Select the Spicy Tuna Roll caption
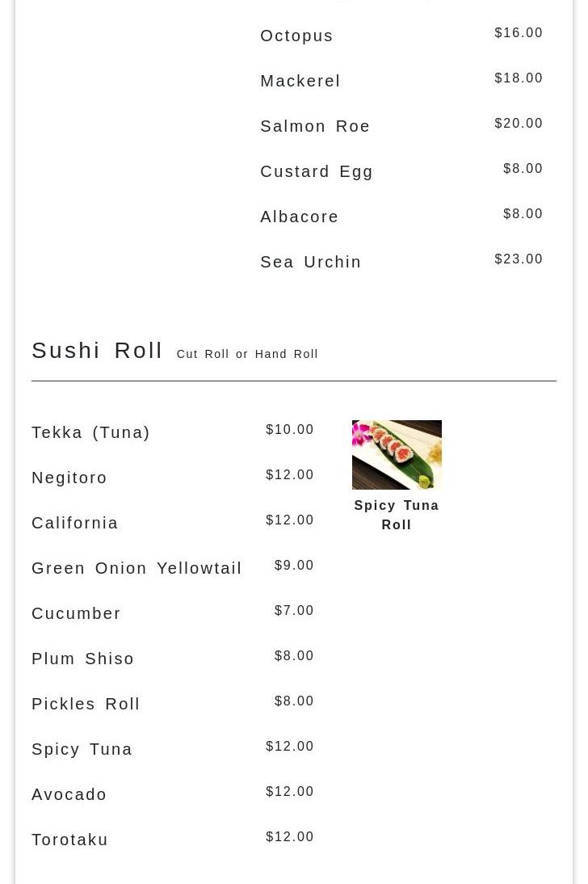The height and width of the screenshot is (884, 588). tap(397, 515)
